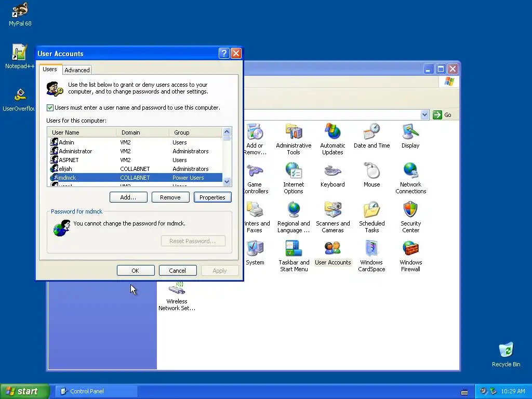Uncheck users must enter user name and password
The image size is (532, 399).
click(50, 108)
